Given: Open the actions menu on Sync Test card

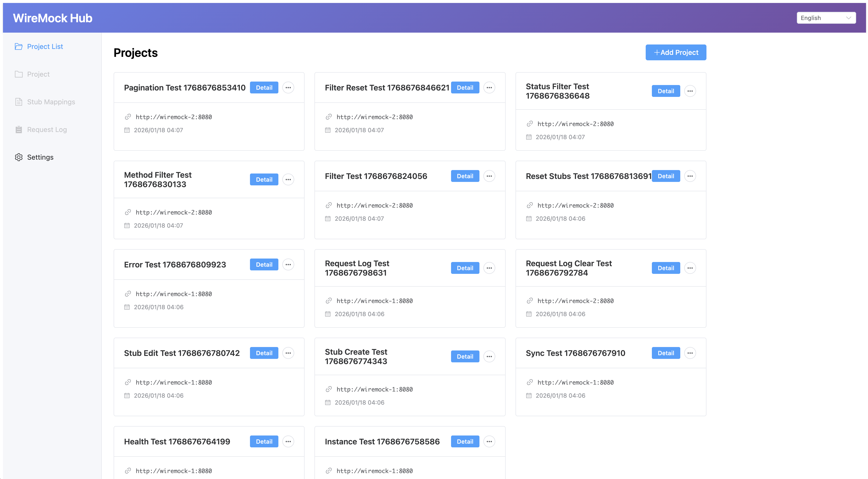Looking at the screenshot, I should click(690, 353).
